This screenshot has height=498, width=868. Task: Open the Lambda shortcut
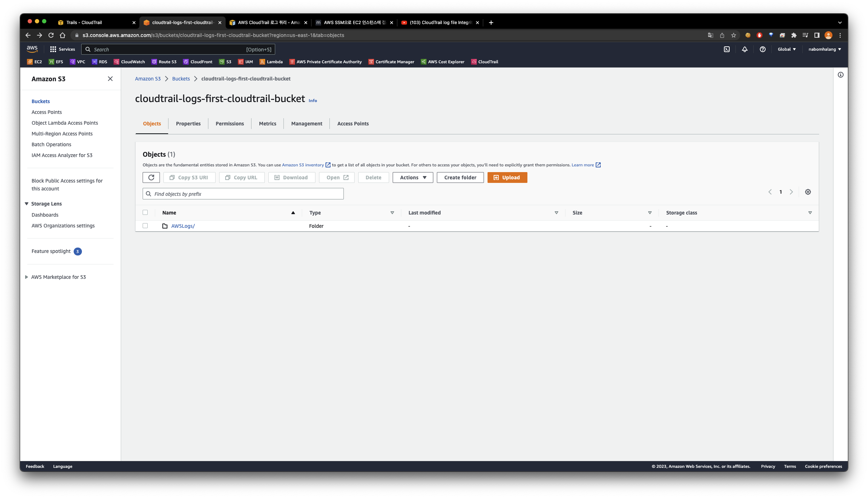271,62
